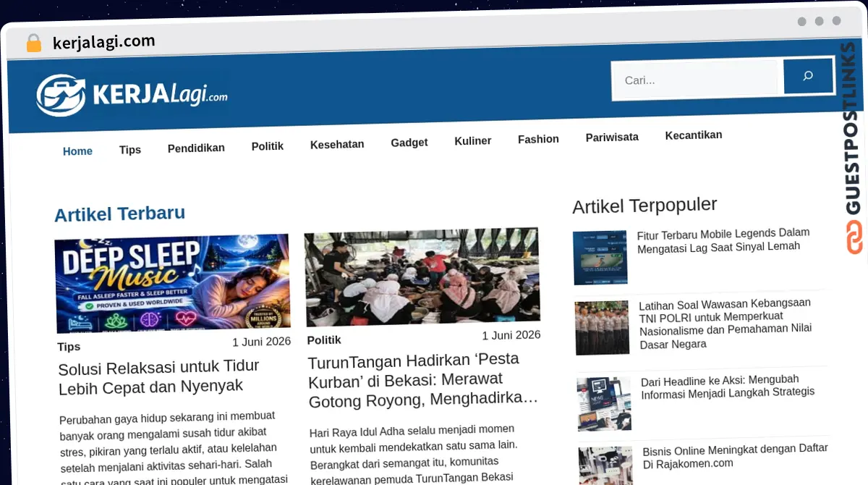Open the KerjaLagi.com logo

click(x=132, y=95)
